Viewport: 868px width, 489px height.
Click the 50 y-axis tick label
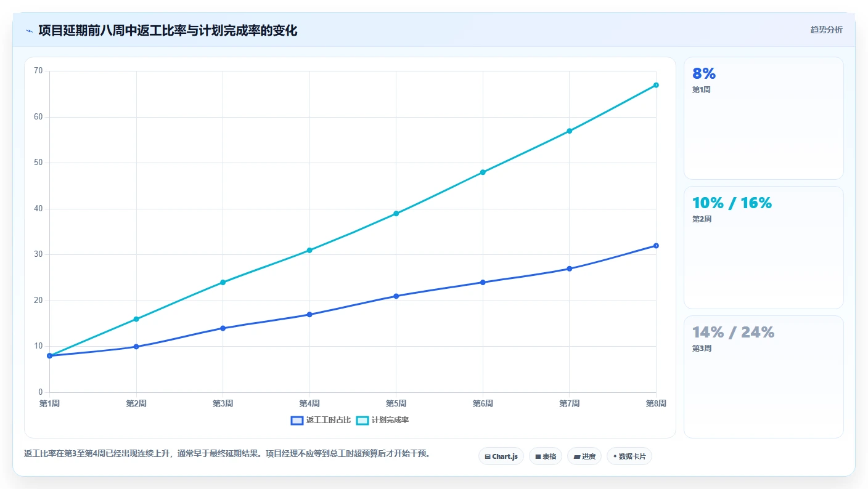click(x=38, y=163)
